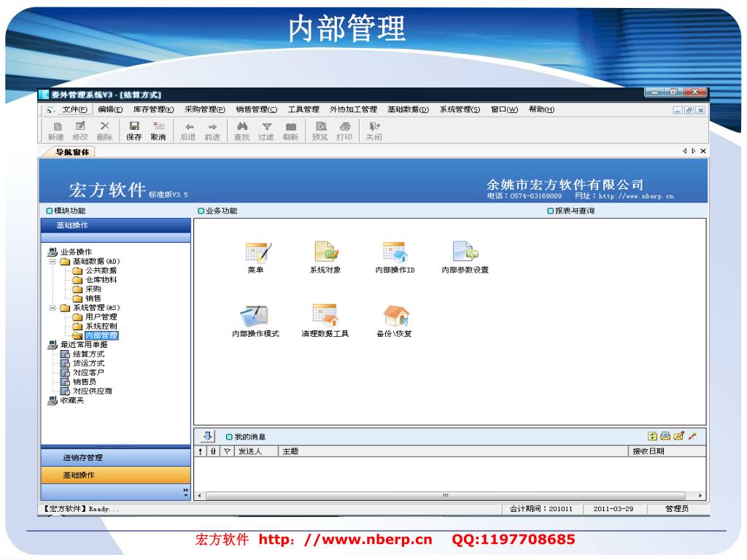Switch to 进销存管理 module panel
Viewport: 747px width, 560px height.
(116, 458)
